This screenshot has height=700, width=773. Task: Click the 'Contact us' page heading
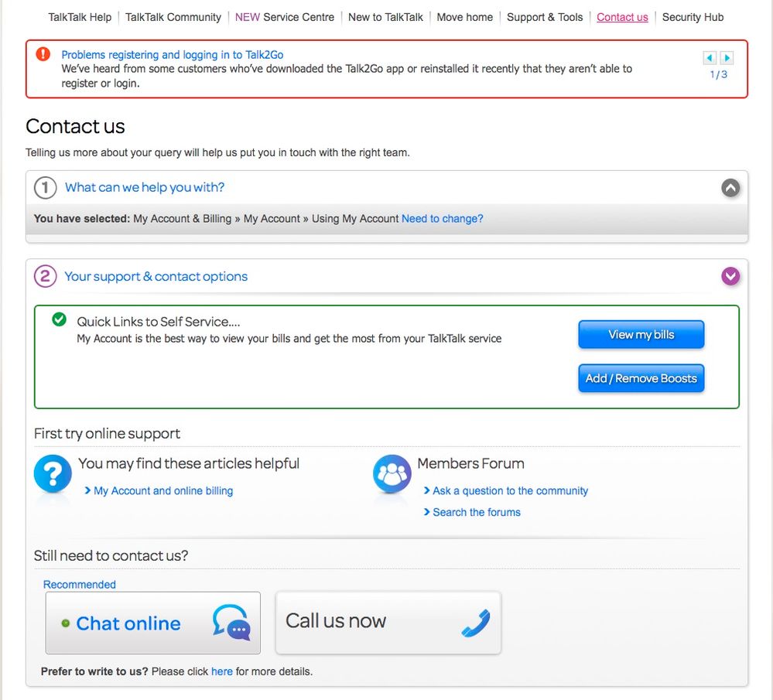point(75,126)
